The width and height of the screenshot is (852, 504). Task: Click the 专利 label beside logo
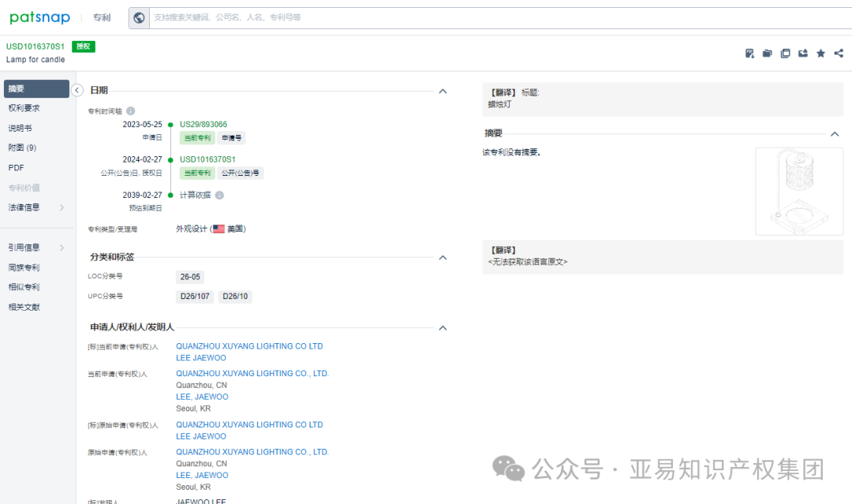[x=102, y=18]
